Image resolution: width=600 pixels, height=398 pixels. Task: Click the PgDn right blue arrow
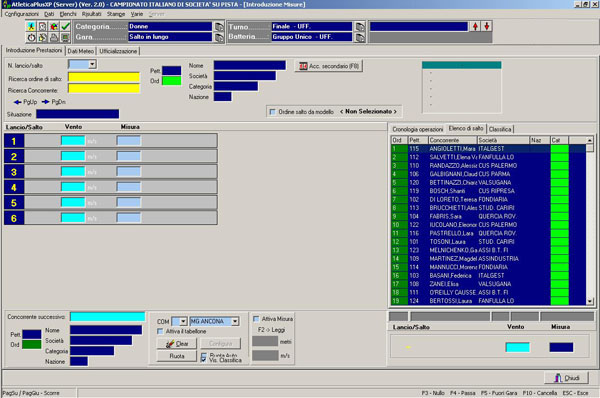(46, 102)
